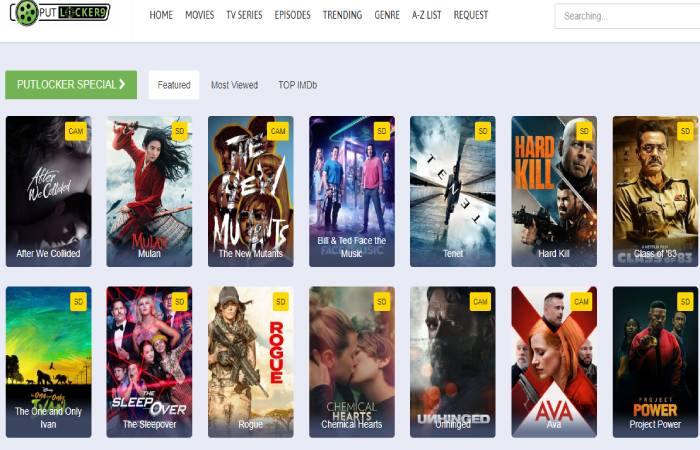Open the TV SERIES page
This screenshot has height=450, width=700.
(244, 15)
